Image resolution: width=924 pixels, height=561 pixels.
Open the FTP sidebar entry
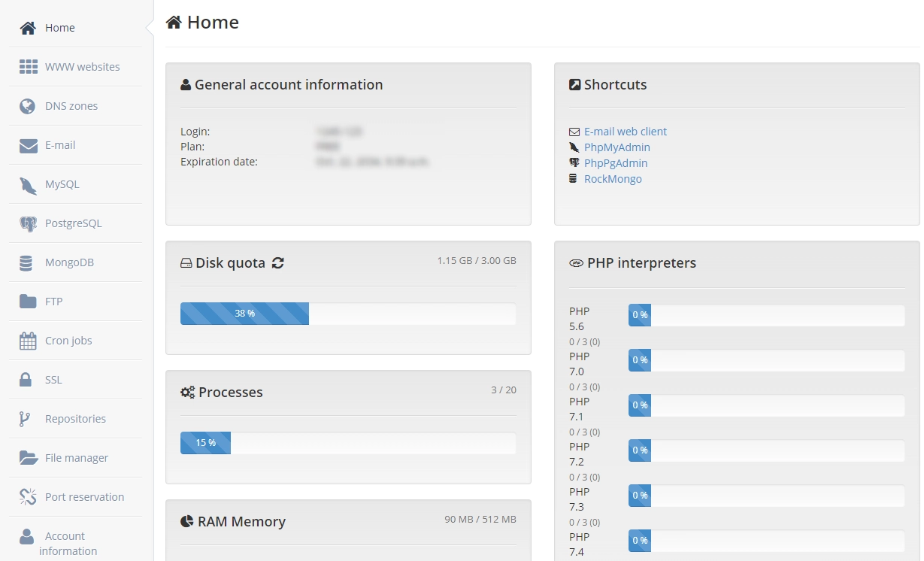[54, 302]
